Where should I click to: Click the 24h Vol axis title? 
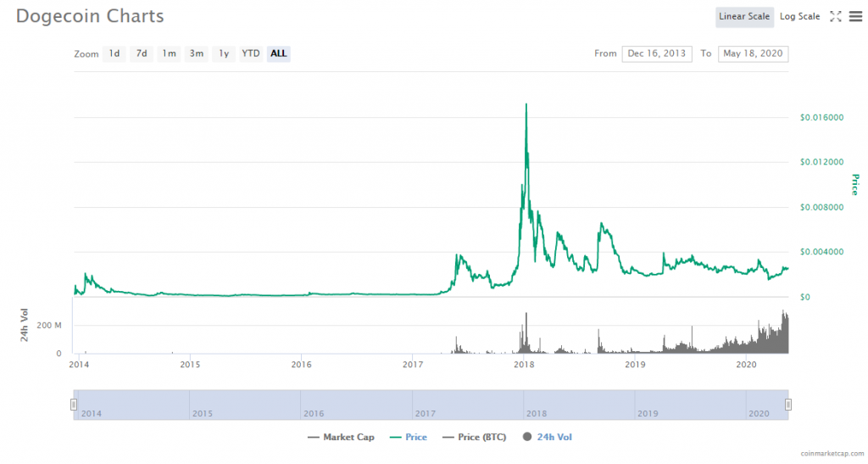[x=25, y=325]
